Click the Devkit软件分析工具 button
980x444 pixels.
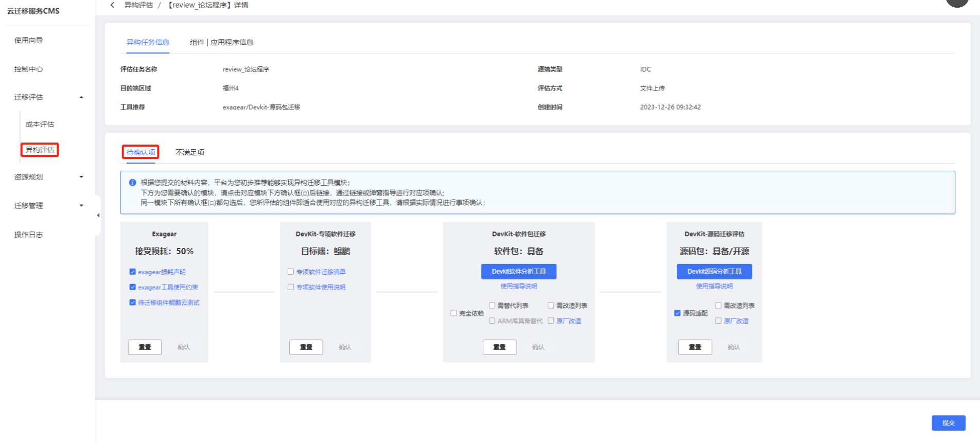(518, 271)
